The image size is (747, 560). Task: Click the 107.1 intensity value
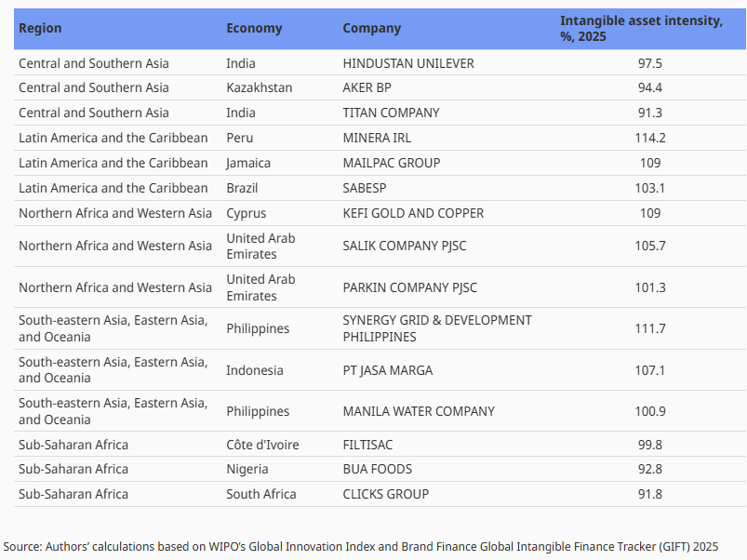(x=650, y=370)
